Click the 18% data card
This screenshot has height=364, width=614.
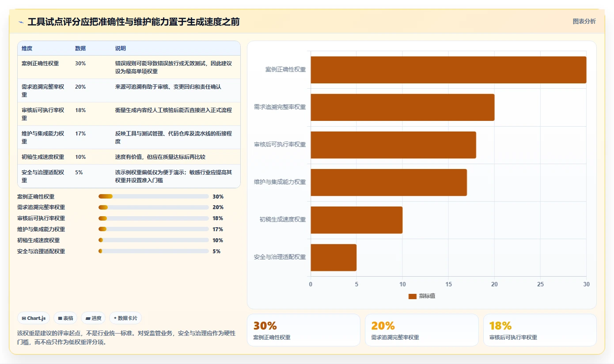point(540,330)
